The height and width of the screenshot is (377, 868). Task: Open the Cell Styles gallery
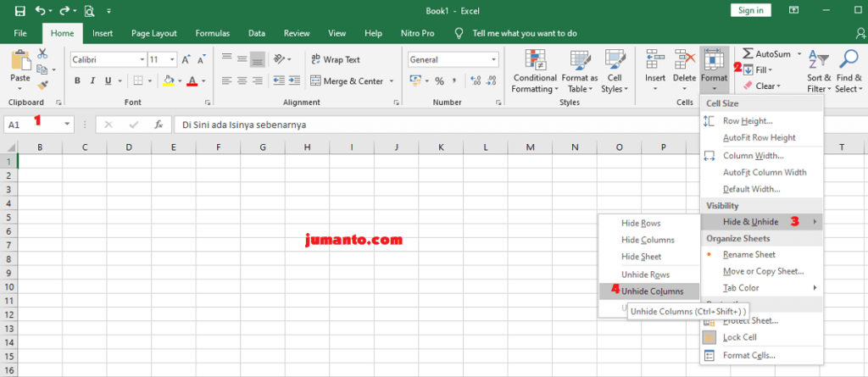(x=615, y=71)
